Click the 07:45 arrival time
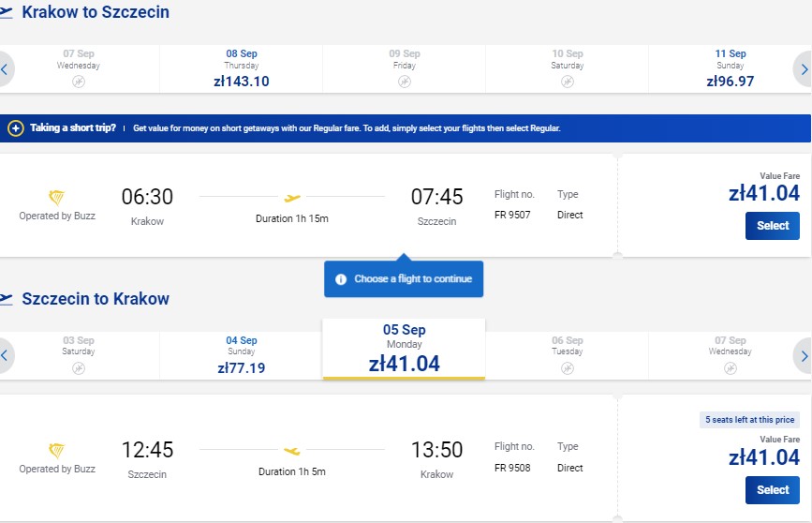This screenshot has width=812, height=523. pos(436,197)
